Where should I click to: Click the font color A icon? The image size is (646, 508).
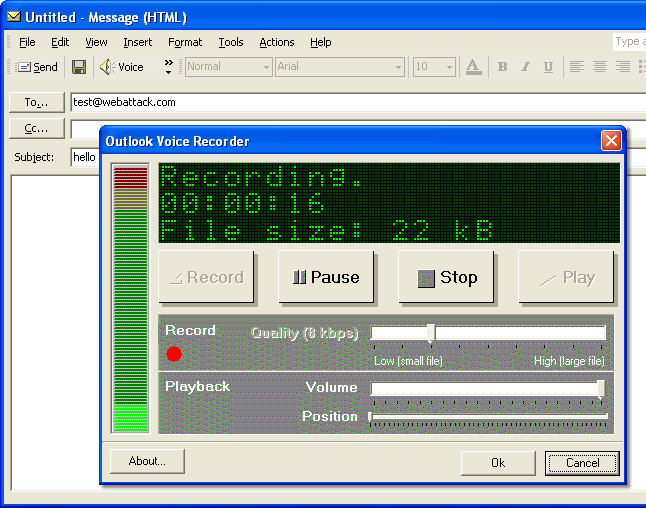click(473, 67)
